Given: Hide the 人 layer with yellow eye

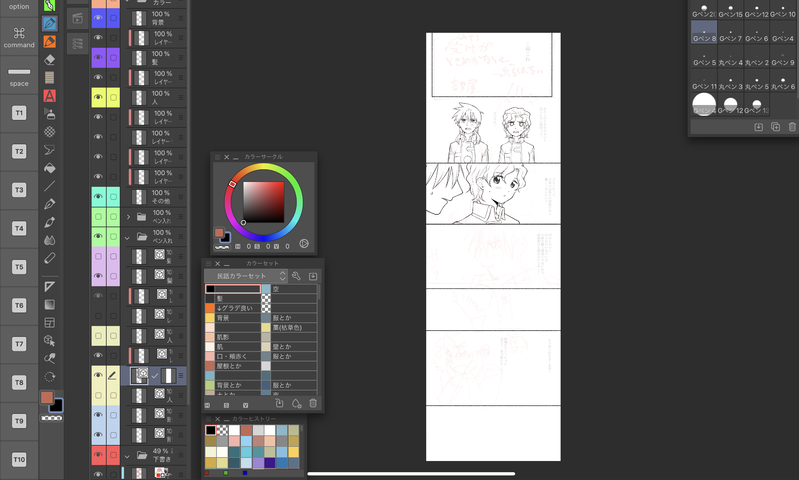Looking at the screenshot, I should click(98, 97).
